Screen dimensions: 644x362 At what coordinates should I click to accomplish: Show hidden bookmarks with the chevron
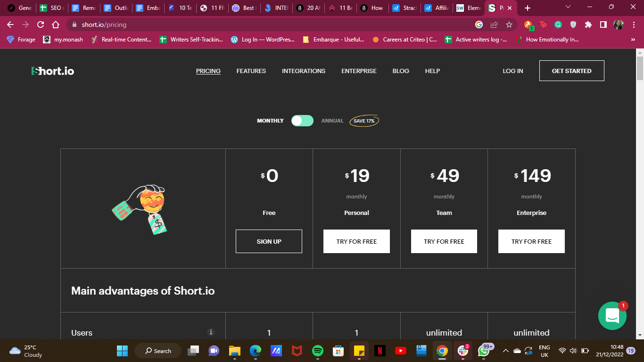point(633,40)
